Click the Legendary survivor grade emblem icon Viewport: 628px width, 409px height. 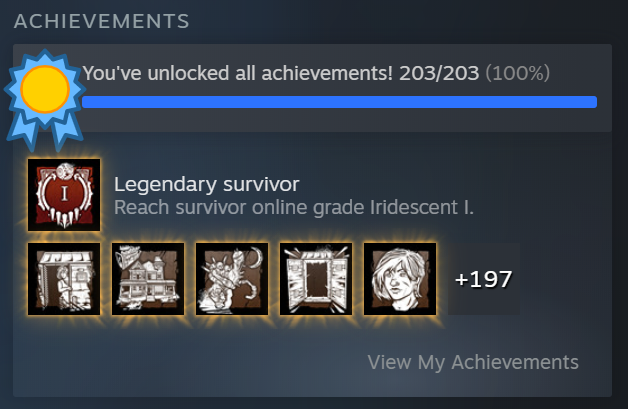tap(64, 195)
